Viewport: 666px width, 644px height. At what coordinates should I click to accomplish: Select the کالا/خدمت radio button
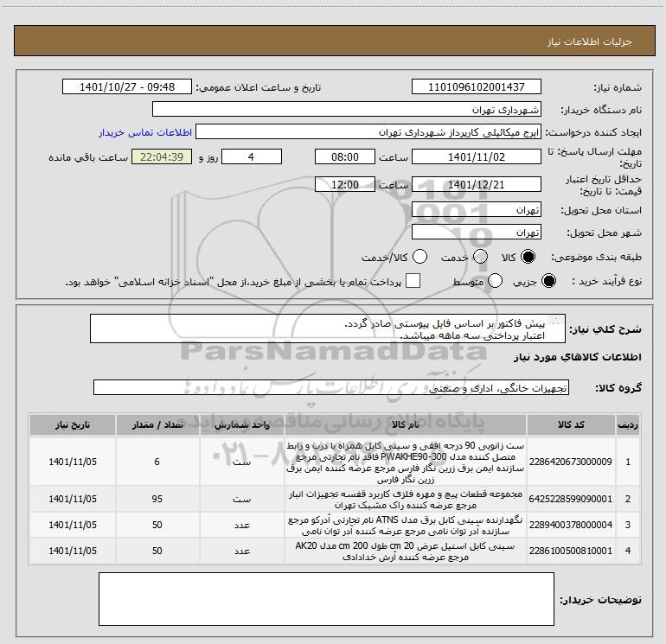tap(419, 257)
